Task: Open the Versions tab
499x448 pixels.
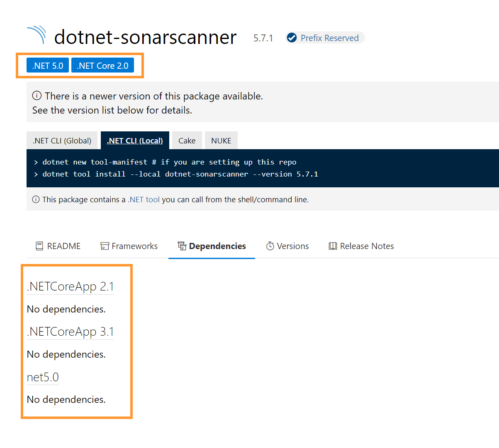Action: tap(287, 246)
